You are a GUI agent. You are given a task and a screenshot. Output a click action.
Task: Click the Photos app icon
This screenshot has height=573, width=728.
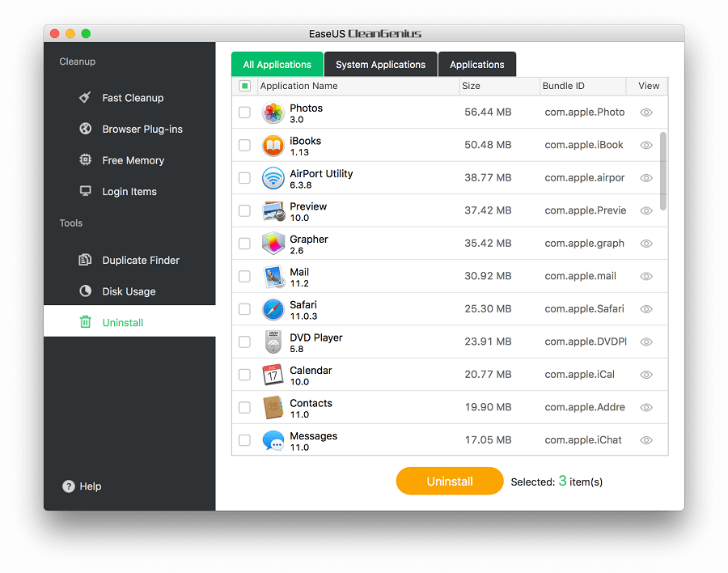point(273,112)
